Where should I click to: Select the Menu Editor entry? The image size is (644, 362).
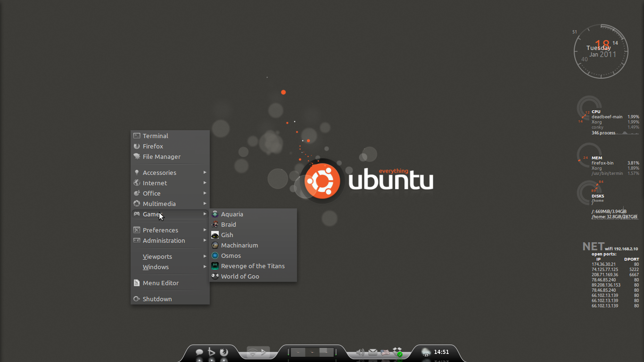coord(170,283)
